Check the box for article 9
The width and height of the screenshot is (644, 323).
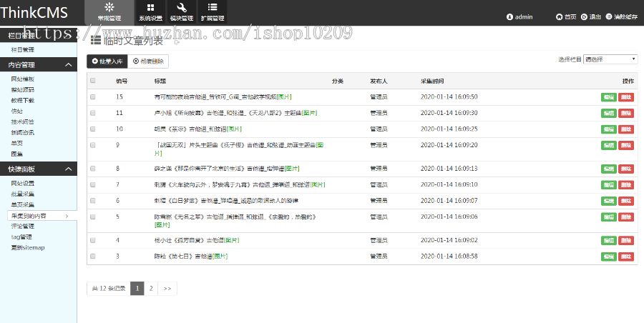[93, 145]
